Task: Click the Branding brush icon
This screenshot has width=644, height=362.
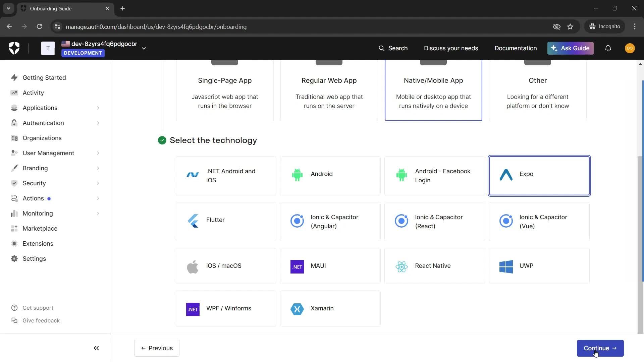Action: coord(14,168)
